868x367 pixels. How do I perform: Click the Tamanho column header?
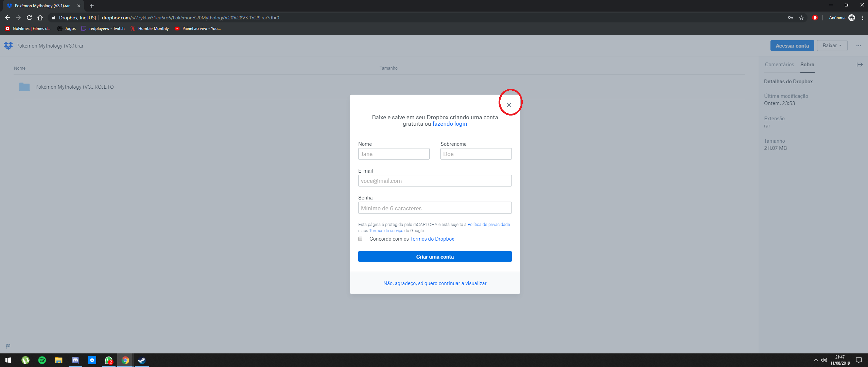[x=388, y=68]
